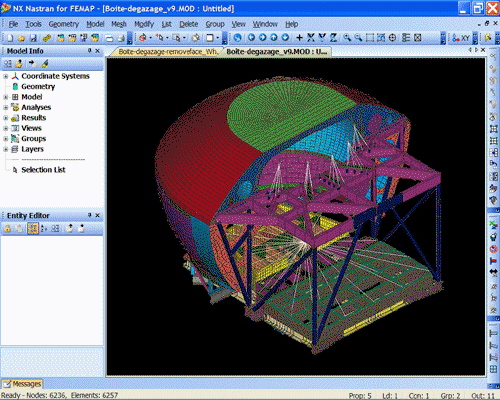The height and width of the screenshot is (400, 500).
Task: Click the Print icon in the toolbar
Action: pos(121,38)
